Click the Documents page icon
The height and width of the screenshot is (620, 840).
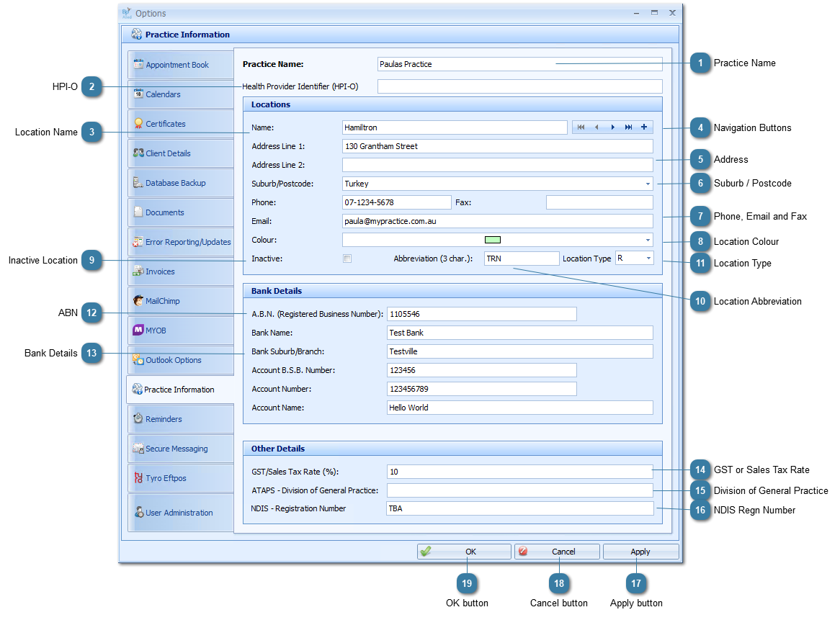tap(138, 212)
